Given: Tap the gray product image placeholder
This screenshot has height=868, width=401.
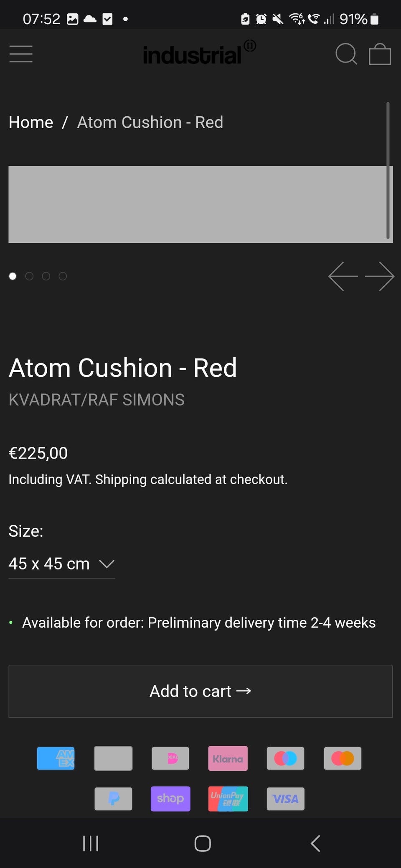Looking at the screenshot, I should [x=196, y=204].
